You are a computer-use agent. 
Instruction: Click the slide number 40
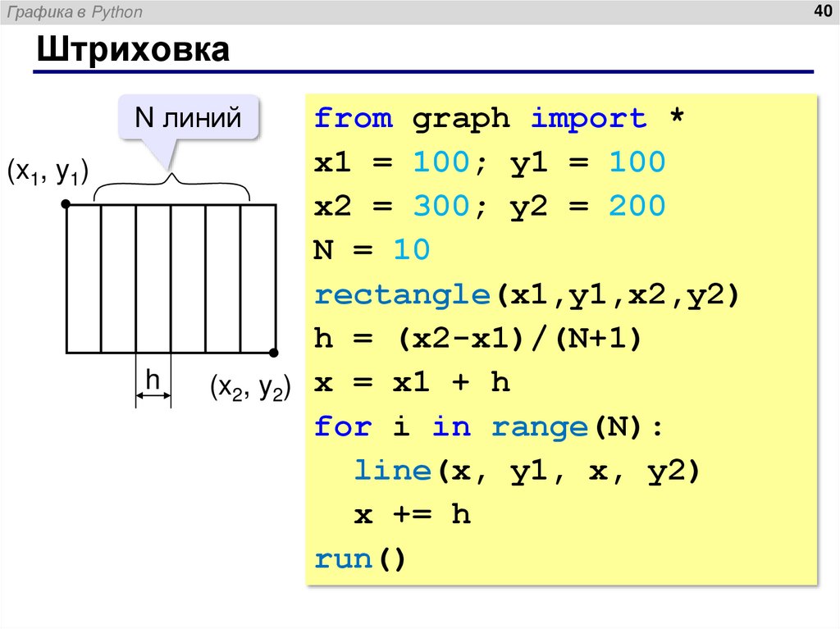point(823,10)
